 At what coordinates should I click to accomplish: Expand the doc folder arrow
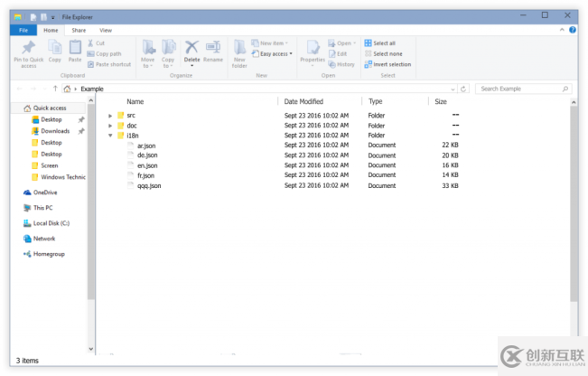(110, 126)
